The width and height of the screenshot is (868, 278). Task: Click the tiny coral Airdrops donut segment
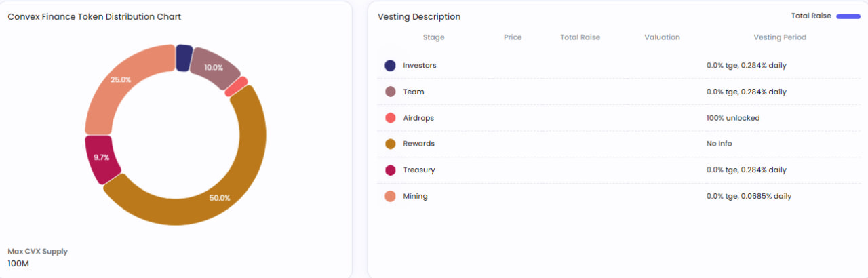click(236, 87)
